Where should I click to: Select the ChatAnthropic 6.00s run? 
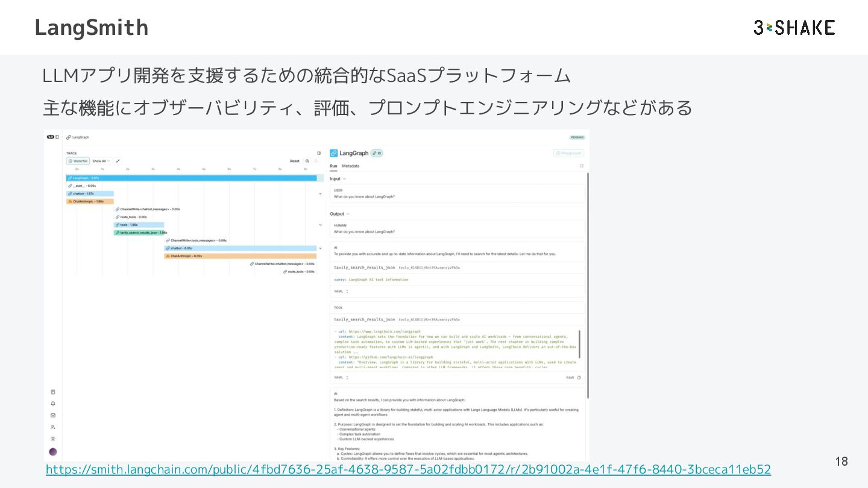pos(241,256)
